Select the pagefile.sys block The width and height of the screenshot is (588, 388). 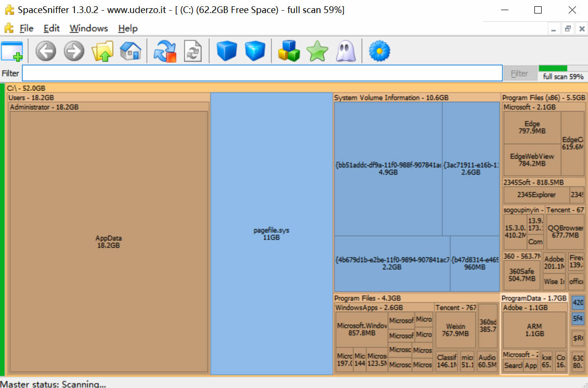point(271,234)
